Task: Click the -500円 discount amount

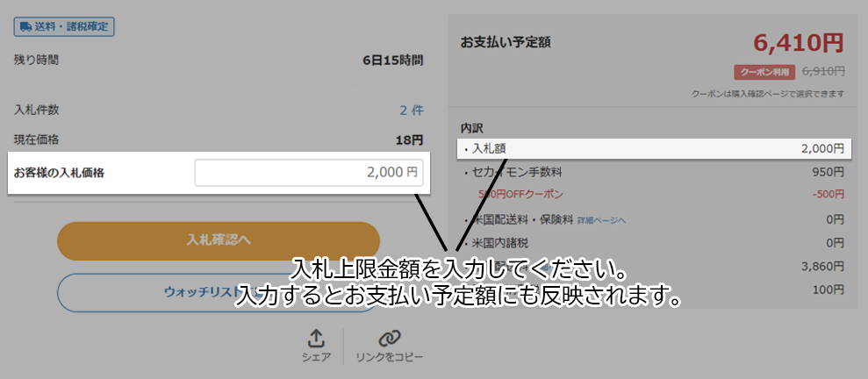Action: click(829, 194)
